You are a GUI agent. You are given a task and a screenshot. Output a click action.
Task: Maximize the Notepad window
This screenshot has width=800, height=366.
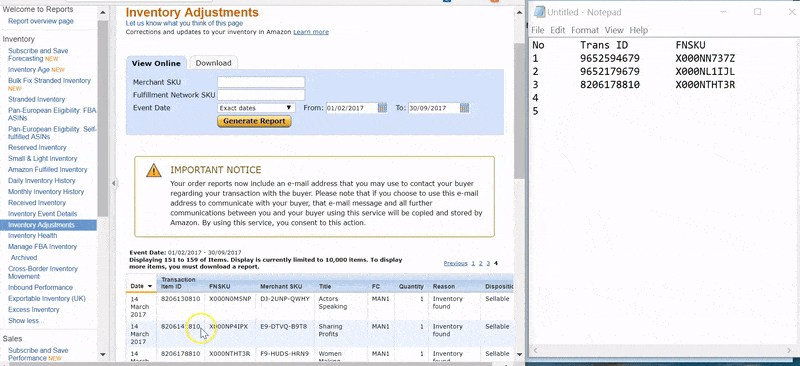[x=758, y=12]
